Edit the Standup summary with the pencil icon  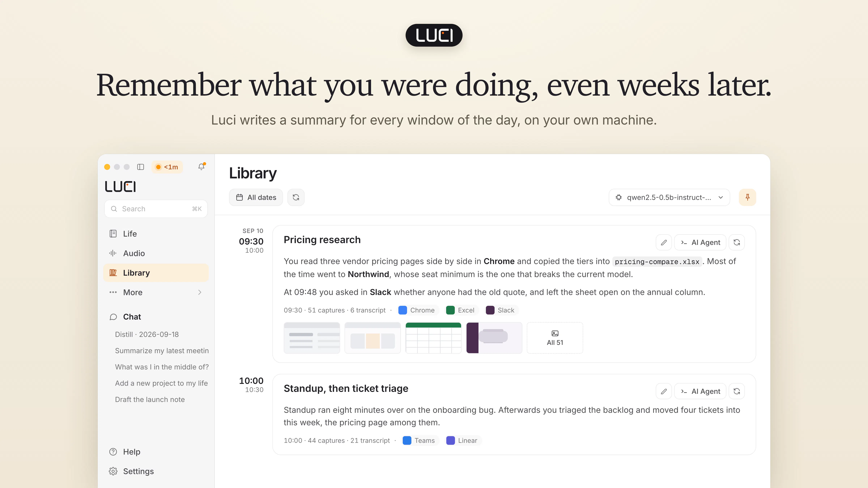point(664,391)
